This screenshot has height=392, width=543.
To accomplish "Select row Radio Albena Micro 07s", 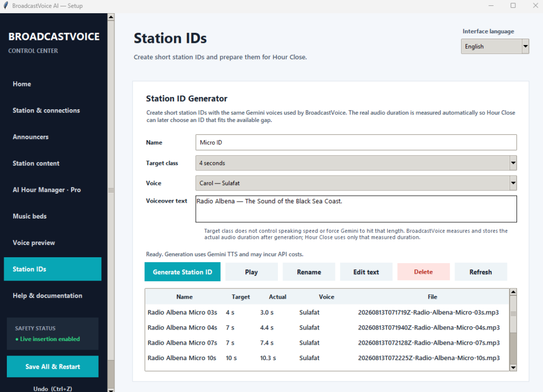I will point(327,343).
